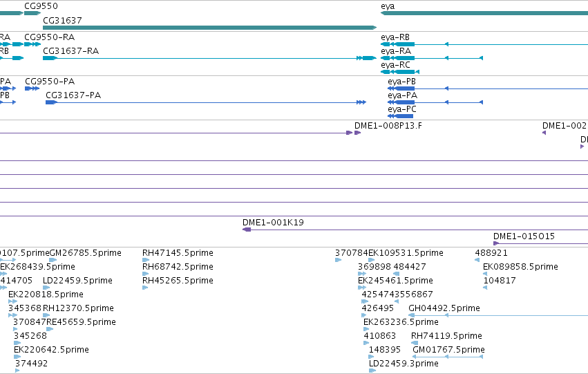Viewport: 588px width, 374px height.
Task: Select the 104817 EST label
Action: (500, 281)
